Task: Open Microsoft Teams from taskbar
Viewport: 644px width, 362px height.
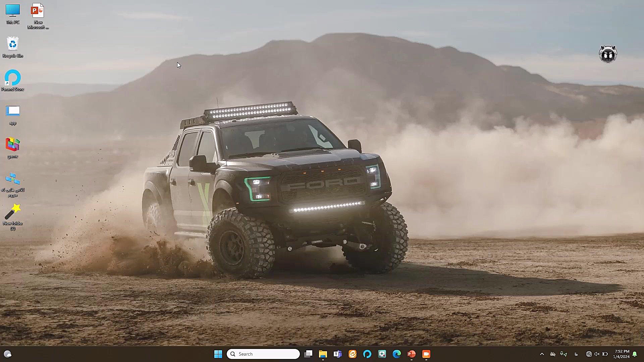Action: 338,354
